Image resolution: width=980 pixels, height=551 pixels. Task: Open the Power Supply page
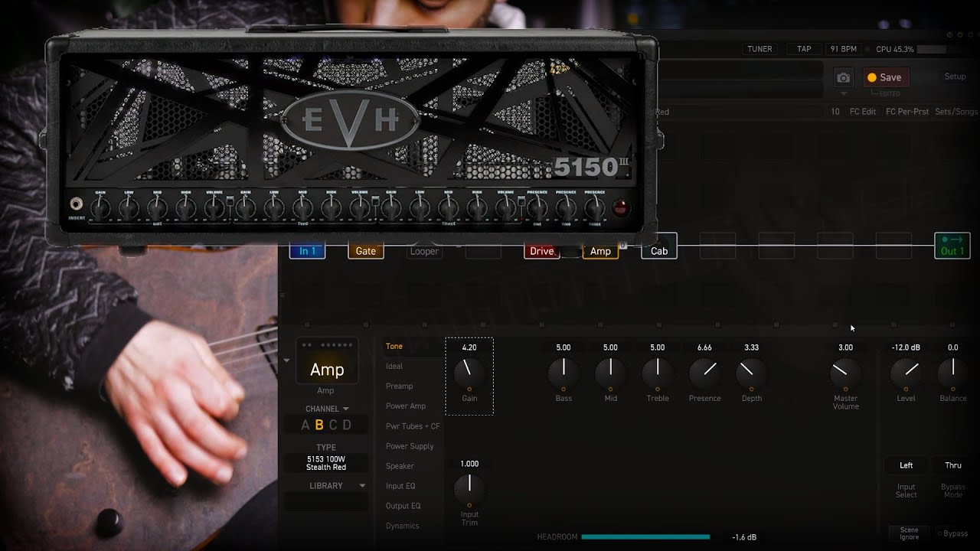click(410, 446)
